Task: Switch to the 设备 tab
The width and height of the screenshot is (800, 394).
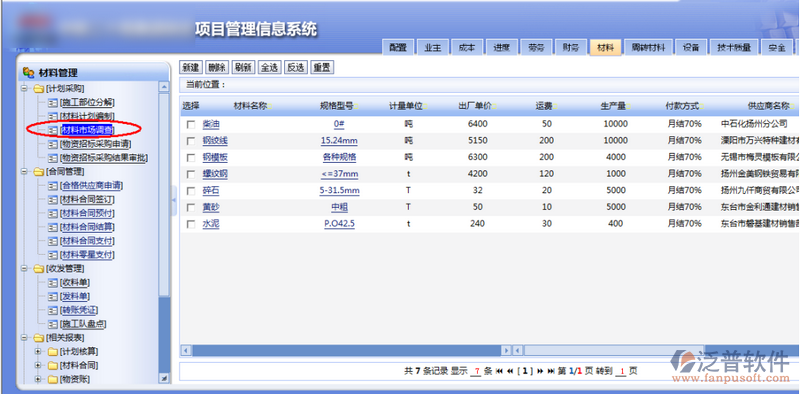Action: pyautogui.click(x=691, y=47)
